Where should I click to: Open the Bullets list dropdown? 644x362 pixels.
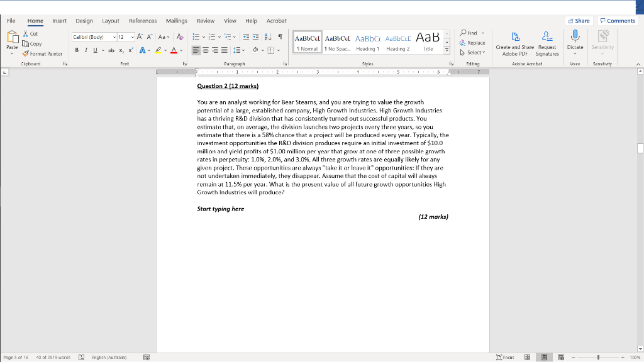(204, 36)
